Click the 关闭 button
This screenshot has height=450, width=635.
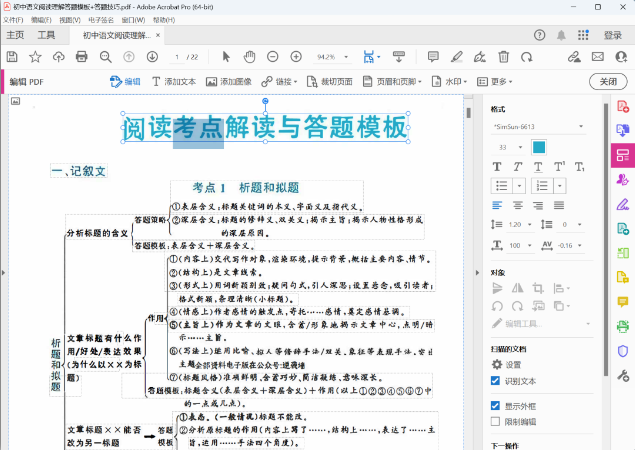click(608, 82)
